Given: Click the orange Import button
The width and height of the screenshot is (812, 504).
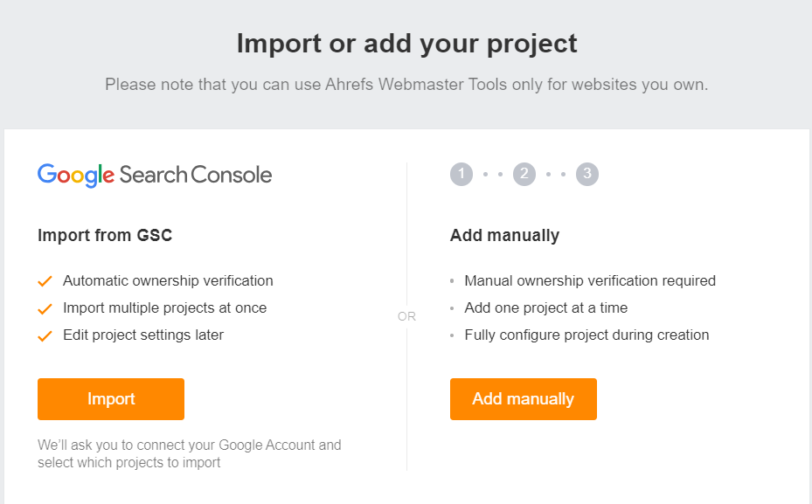Looking at the screenshot, I should 111,399.
